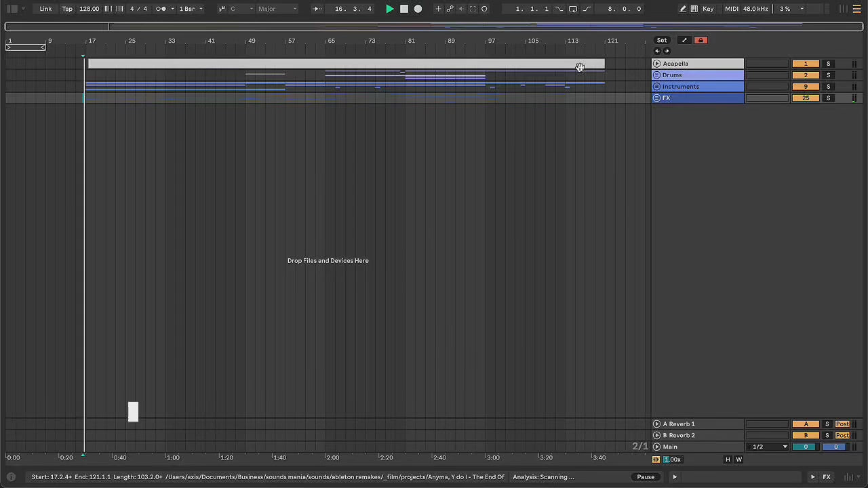Toggle the red Lock Envelopes button

pyautogui.click(x=701, y=40)
